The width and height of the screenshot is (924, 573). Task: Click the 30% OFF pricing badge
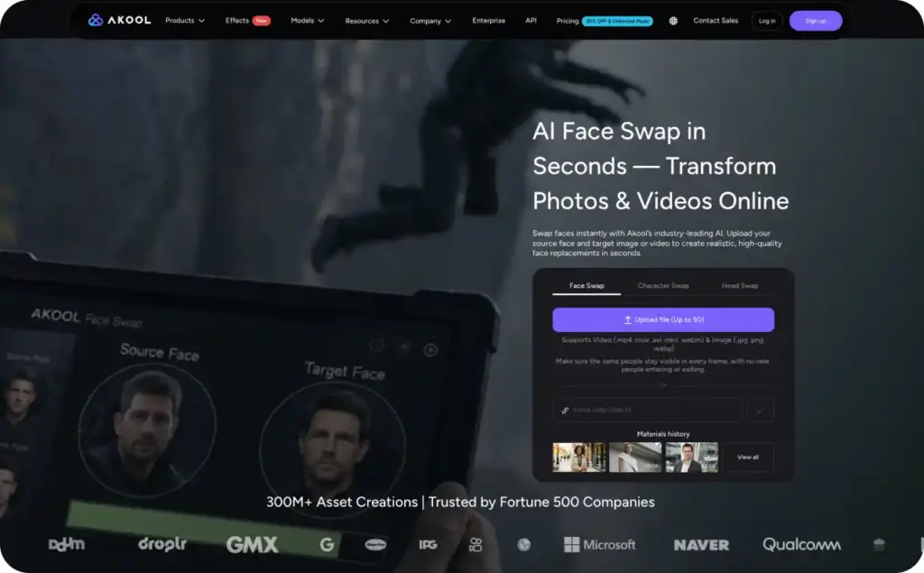click(617, 22)
